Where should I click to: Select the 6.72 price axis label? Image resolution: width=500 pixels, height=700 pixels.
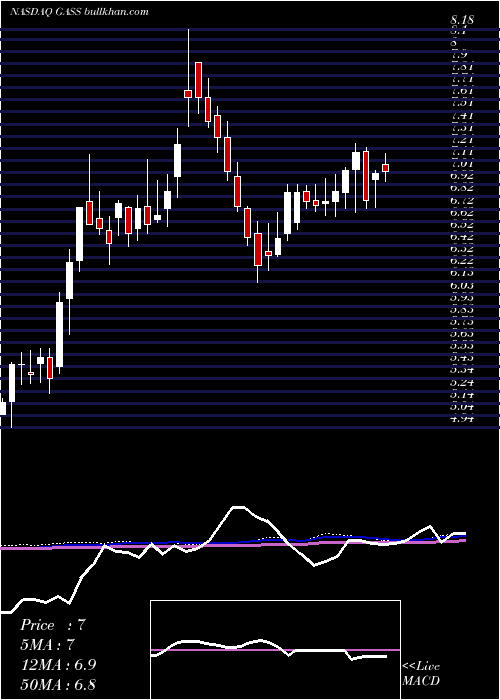462,200
